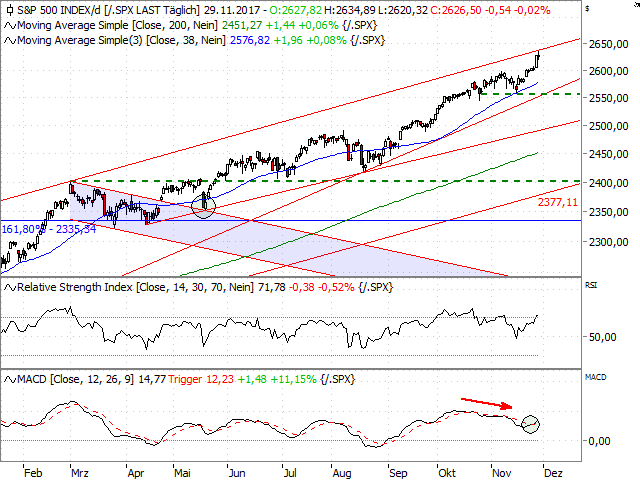Click the RSI axis caption at right

[x=591, y=285]
